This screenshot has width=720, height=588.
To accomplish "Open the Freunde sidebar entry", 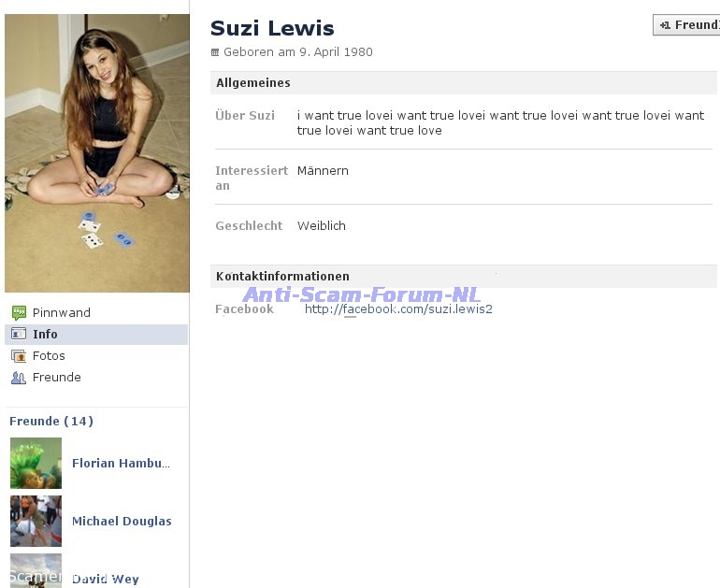I will [x=57, y=378].
